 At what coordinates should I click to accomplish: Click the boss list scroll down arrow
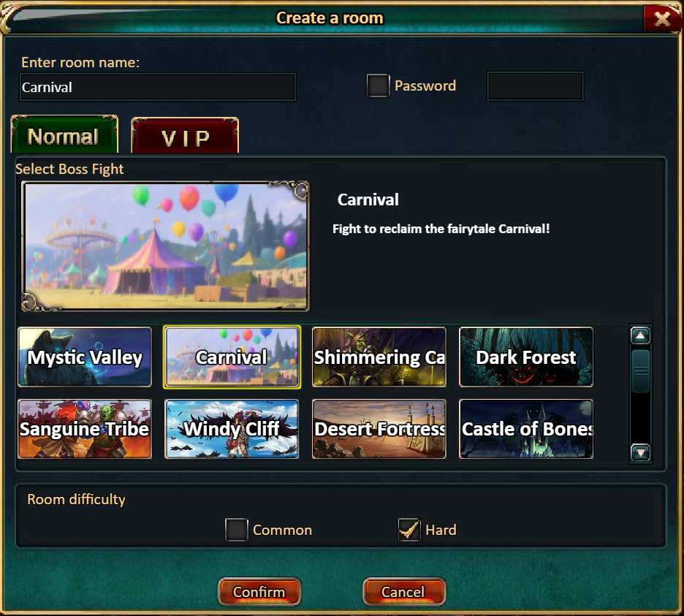pyautogui.click(x=640, y=452)
